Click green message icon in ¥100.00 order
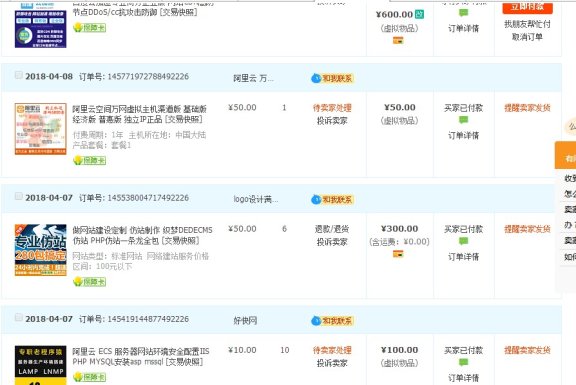Screen dimensions: 576x385 point(464,362)
